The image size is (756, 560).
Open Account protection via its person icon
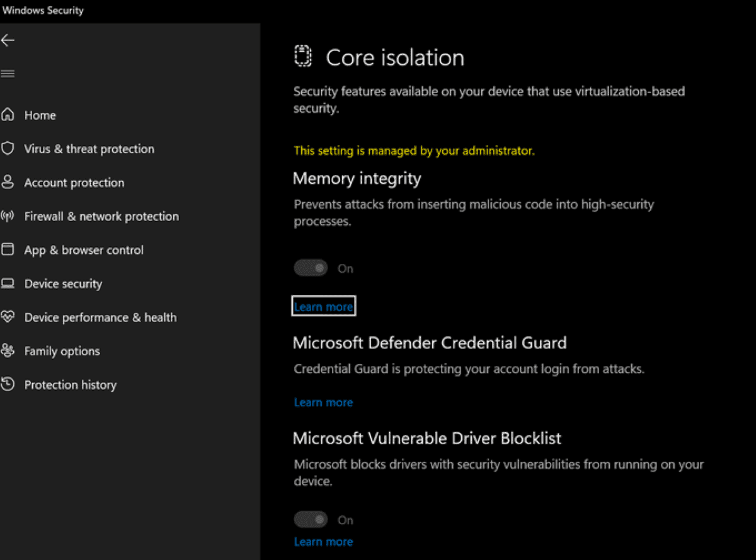(9, 182)
